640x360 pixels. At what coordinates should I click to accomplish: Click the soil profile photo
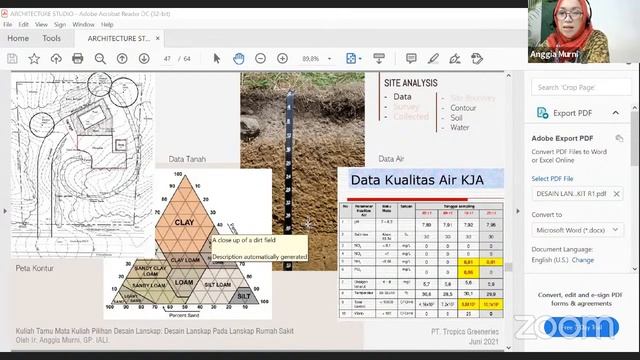point(302,171)
